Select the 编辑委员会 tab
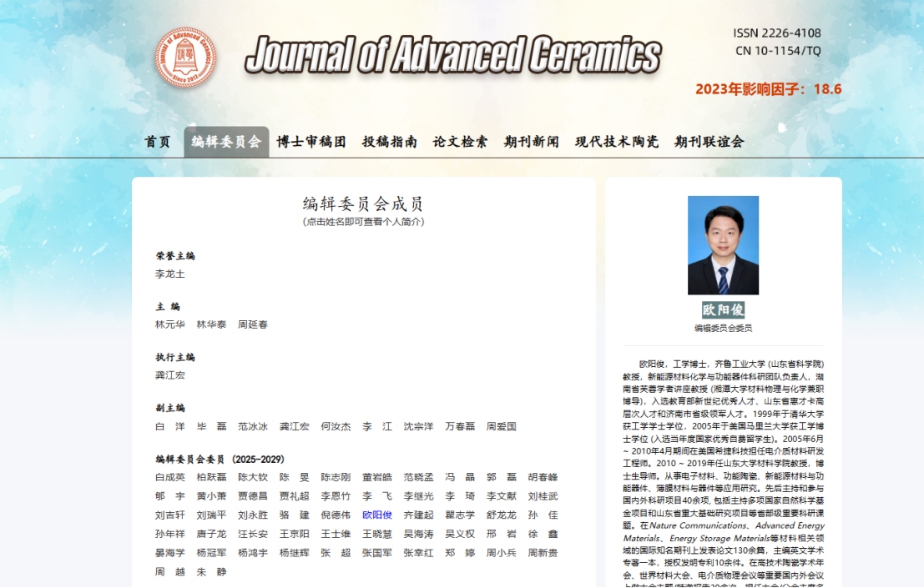The height and width of the screenshot is (588, 924). coord(226,142)
